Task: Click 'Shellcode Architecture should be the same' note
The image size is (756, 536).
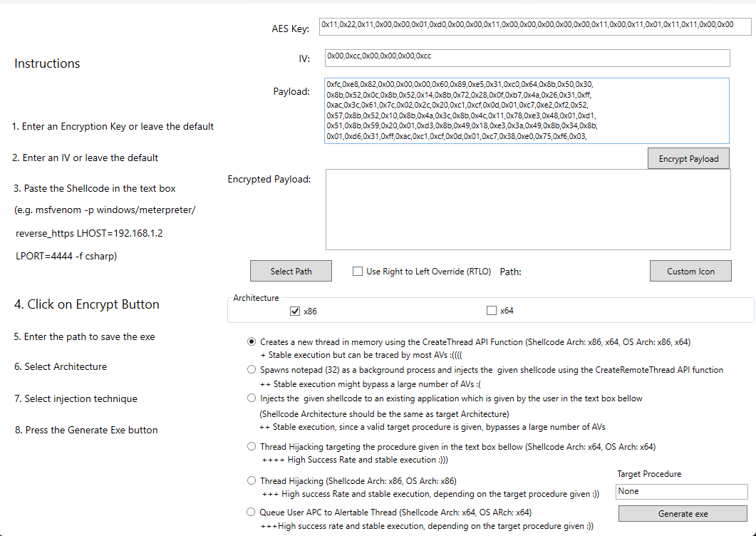Action: pyautogui.click(x=384, y=414)
